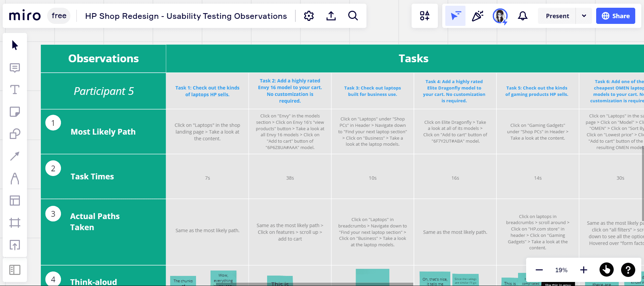Select Task 5 actual path text
This screenshot has width=644, height=286.
click(x=538, y=232)
